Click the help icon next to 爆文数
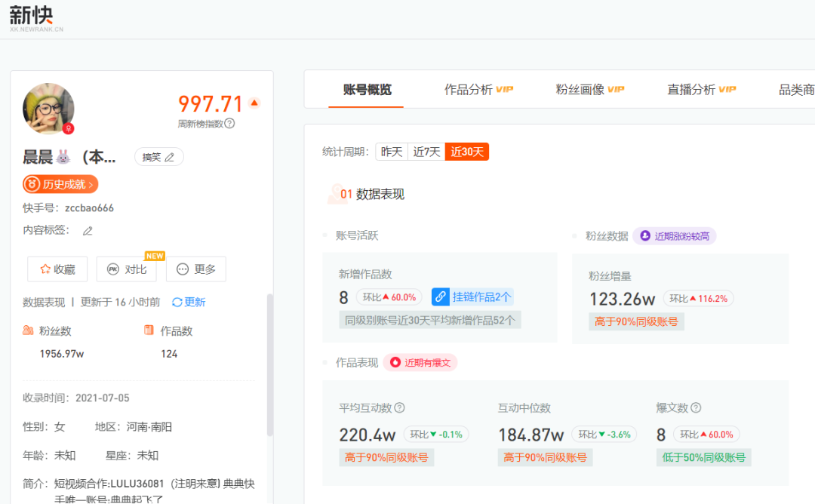Viewport: 815px width, 504px height. pos(696,408)
